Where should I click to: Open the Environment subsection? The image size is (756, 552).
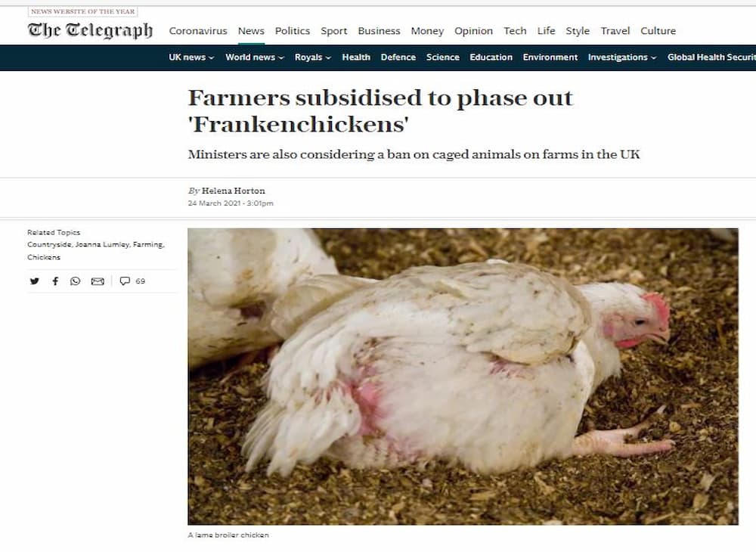click(550, 57)
